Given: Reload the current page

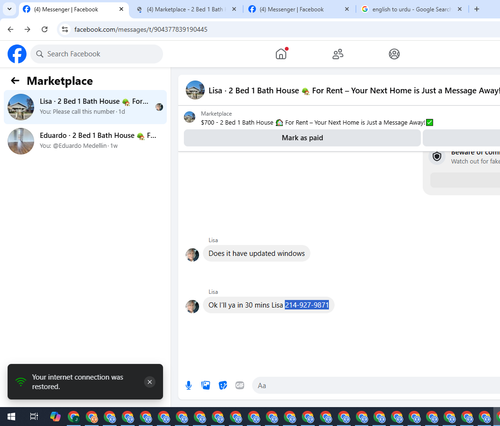Looking at the screenshot, I should [x=44, y=29].
